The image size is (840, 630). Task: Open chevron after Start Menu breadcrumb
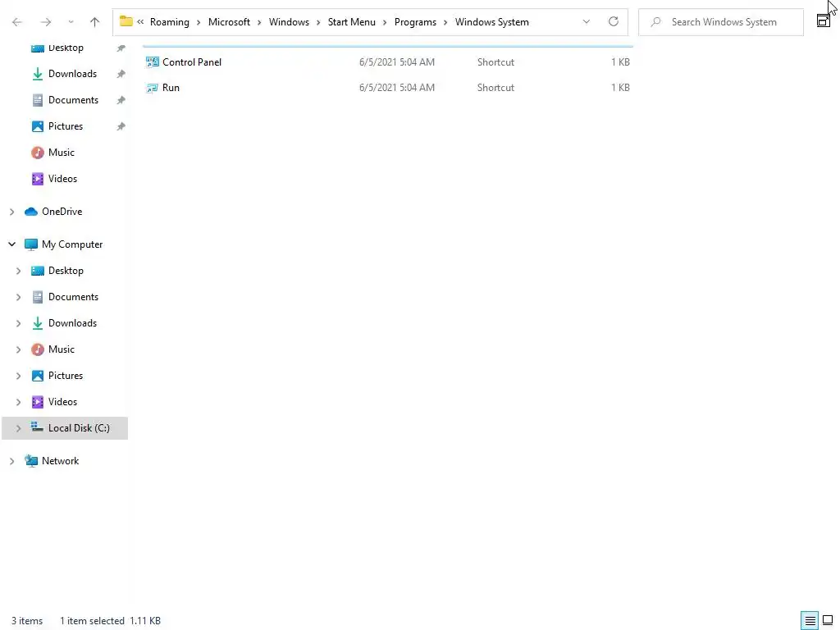coord(385,22)
